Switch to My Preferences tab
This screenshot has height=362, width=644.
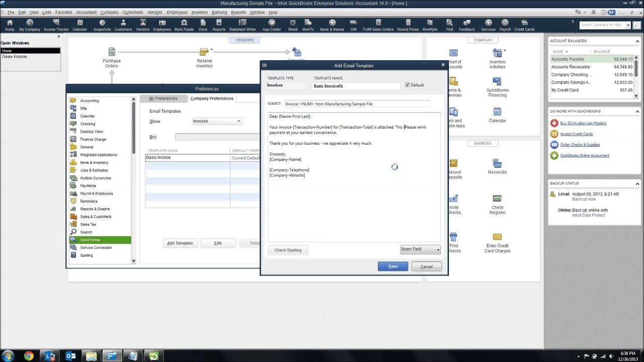[163, 99]
